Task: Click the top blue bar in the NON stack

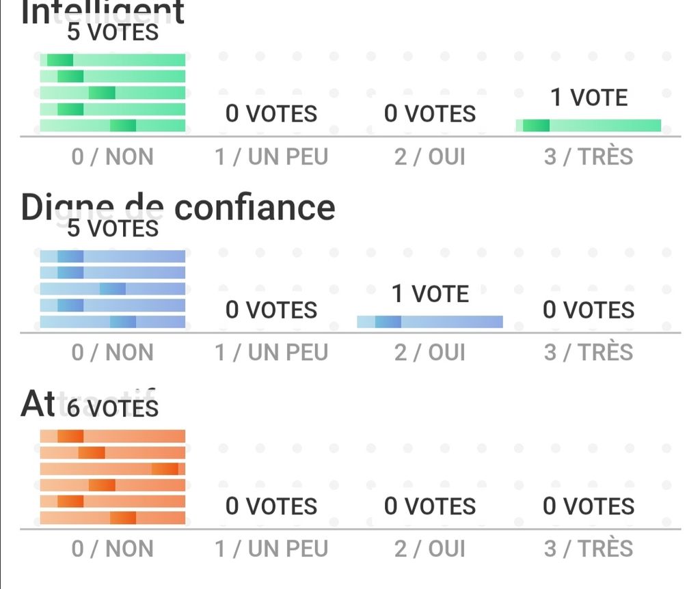Action: point(113,256)
